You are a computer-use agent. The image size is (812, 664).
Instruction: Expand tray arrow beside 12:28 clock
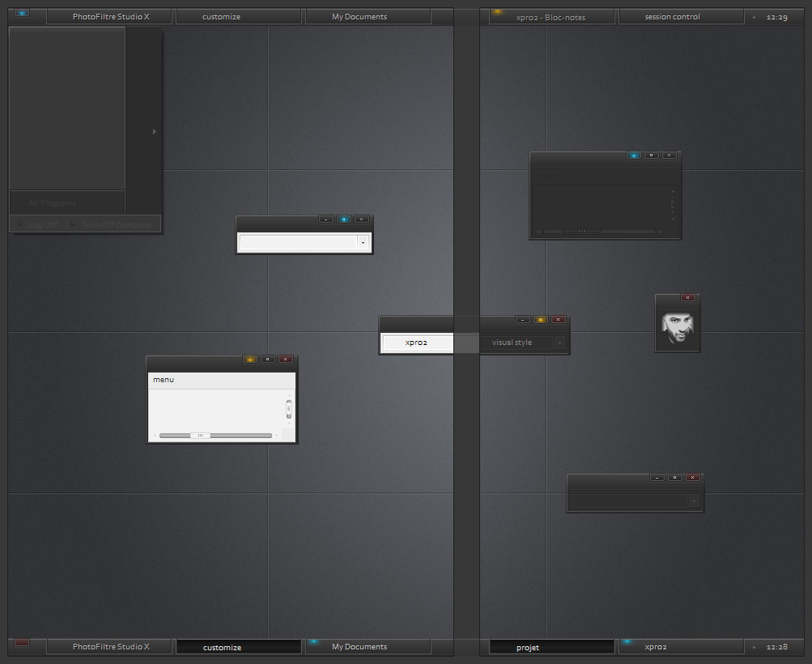tap(754, 647)
